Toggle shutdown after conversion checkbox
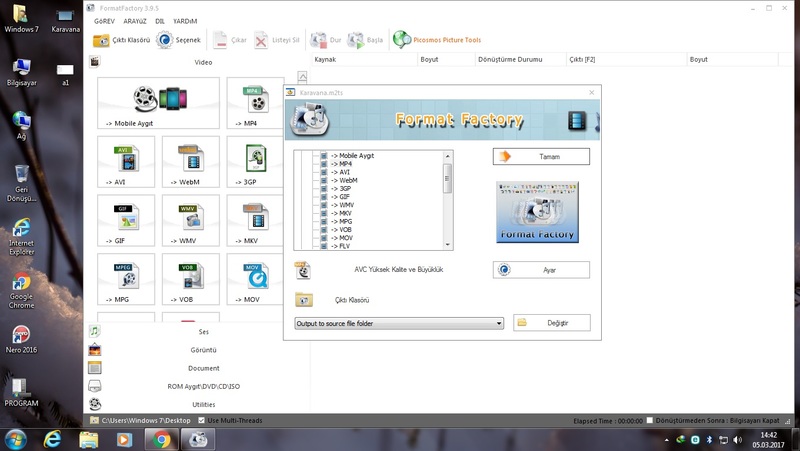This screenshot has height=451, width=800. (x=649, y=420)
